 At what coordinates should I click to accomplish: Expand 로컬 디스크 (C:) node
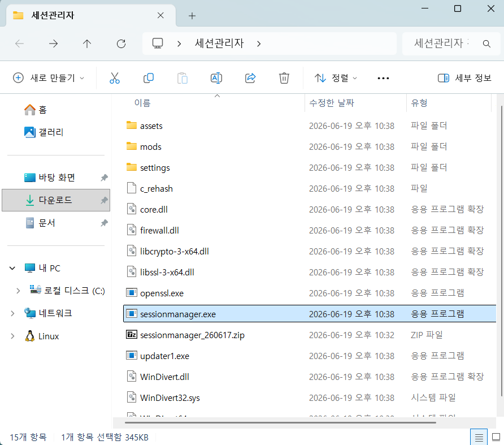(18, 291)
